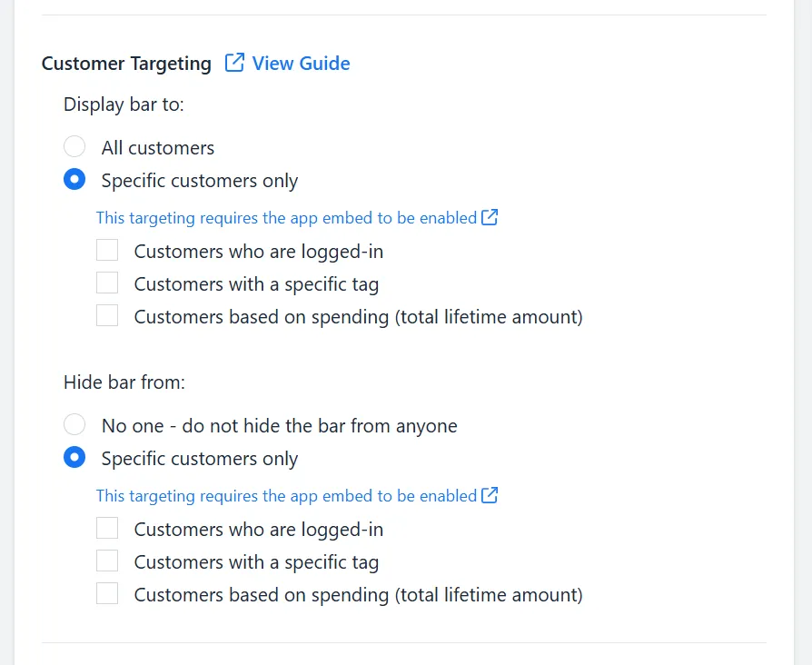The image size is (812, 665).
Task: Enable spending-based checkbox under Hide bar from
Action: pos(107,593)
